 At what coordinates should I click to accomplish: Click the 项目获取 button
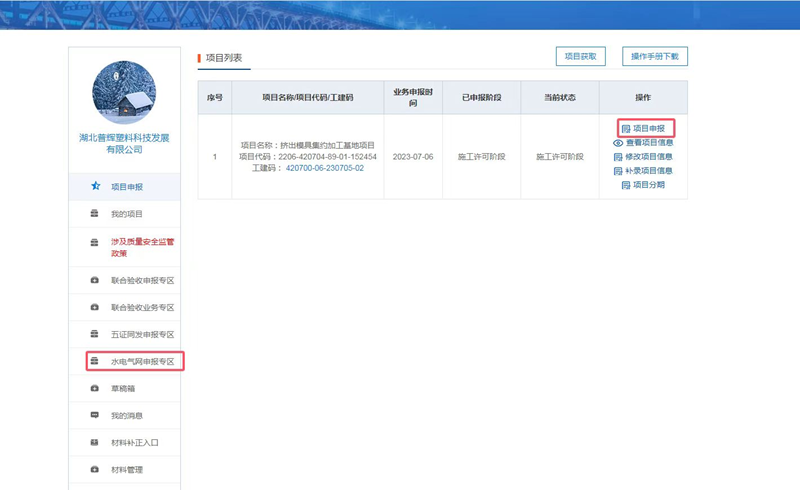pos(580,57)
